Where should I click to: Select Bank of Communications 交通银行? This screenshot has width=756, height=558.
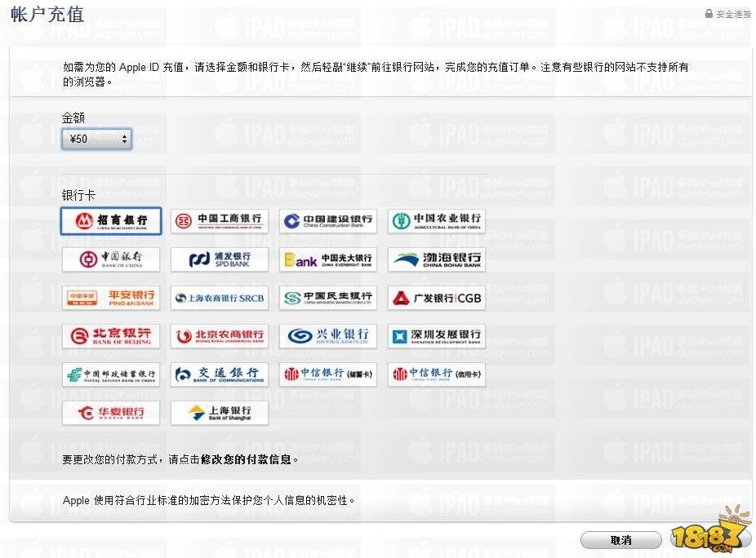220,374
